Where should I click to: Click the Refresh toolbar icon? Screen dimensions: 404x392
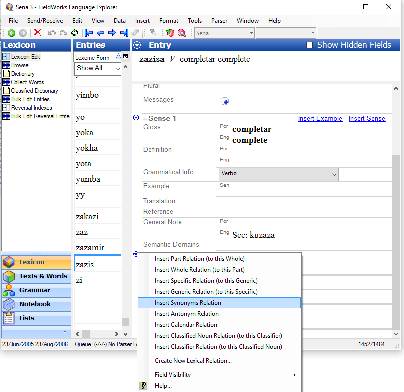[74, 33]
